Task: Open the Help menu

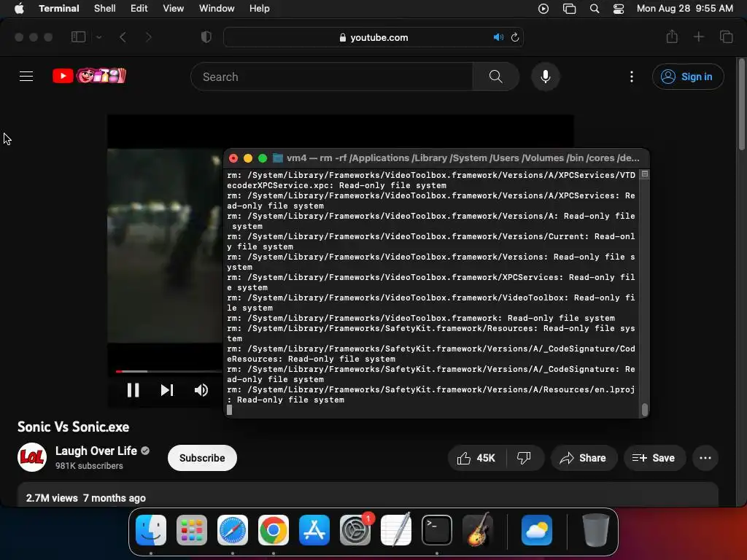Action: pyautogui.click(x=259, y=9)
